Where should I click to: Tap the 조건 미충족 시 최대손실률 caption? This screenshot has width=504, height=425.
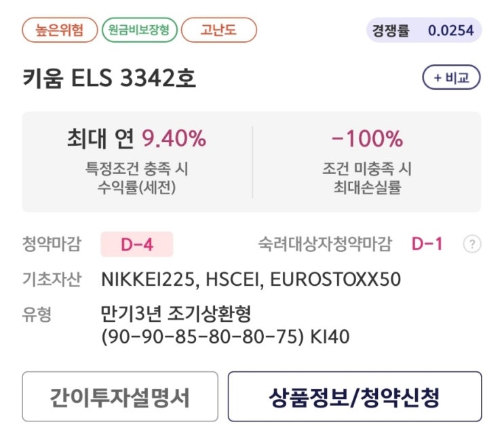point(367,178)
